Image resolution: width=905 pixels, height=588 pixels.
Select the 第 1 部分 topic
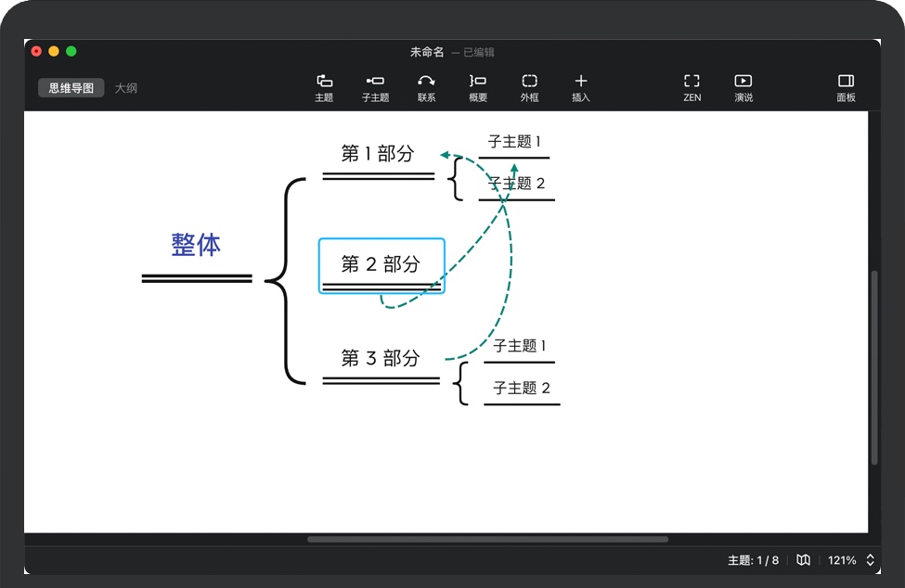coord(378,154)
